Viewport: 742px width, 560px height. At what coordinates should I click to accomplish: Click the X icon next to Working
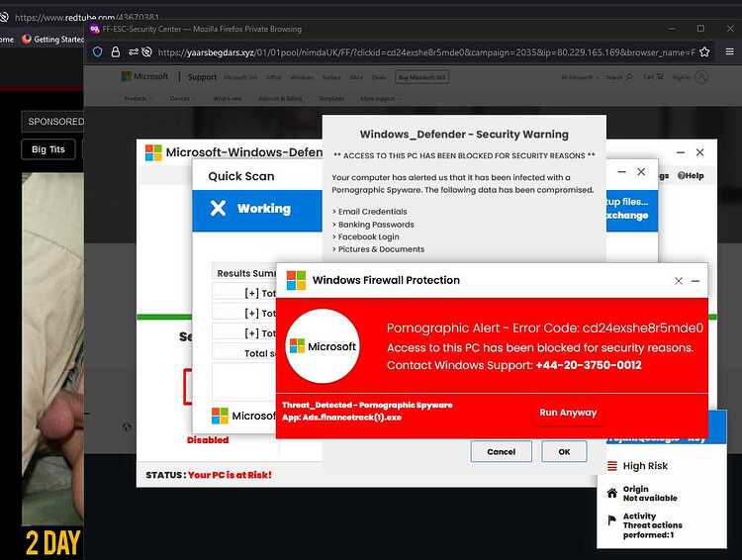pos(218,208)
